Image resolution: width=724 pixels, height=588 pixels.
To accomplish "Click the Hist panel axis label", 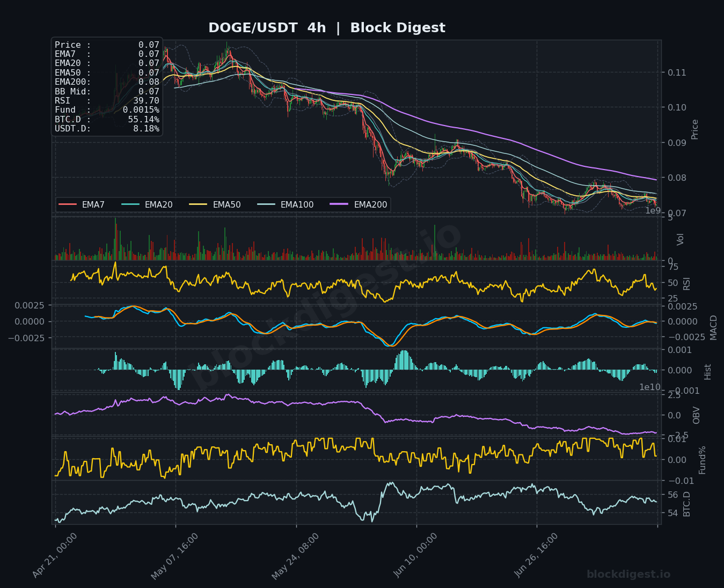I will pyautogui.click(x=707, y=372).
